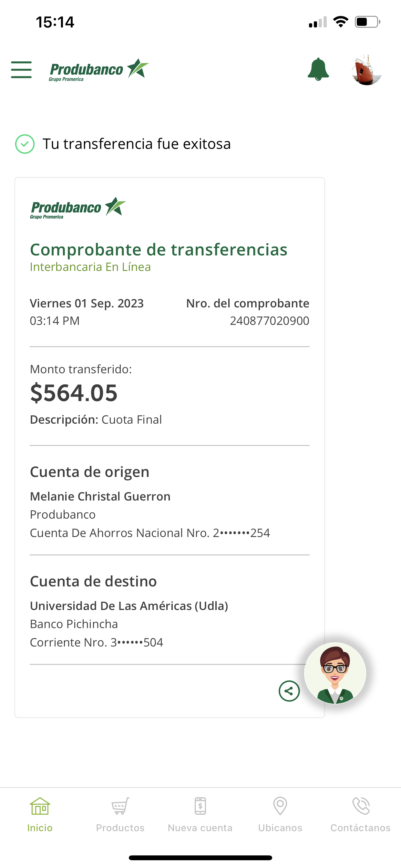Tap the home indicator bar

200,858
